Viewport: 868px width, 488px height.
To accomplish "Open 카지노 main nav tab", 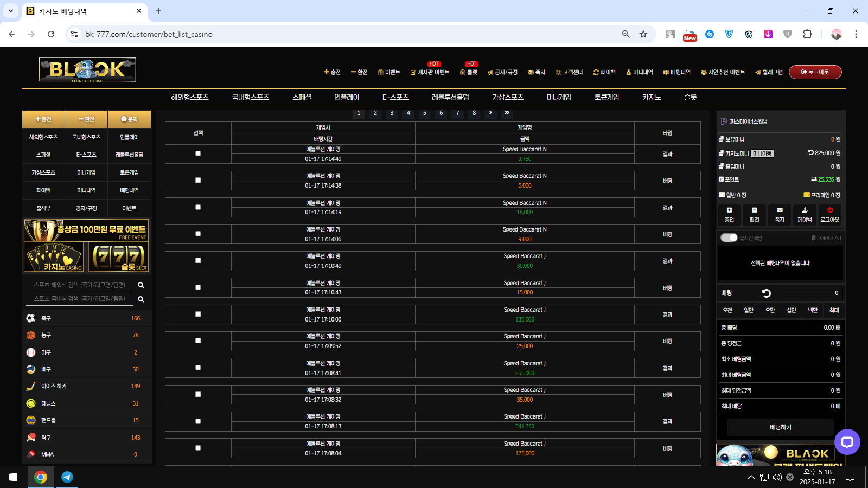I will 652,97.
